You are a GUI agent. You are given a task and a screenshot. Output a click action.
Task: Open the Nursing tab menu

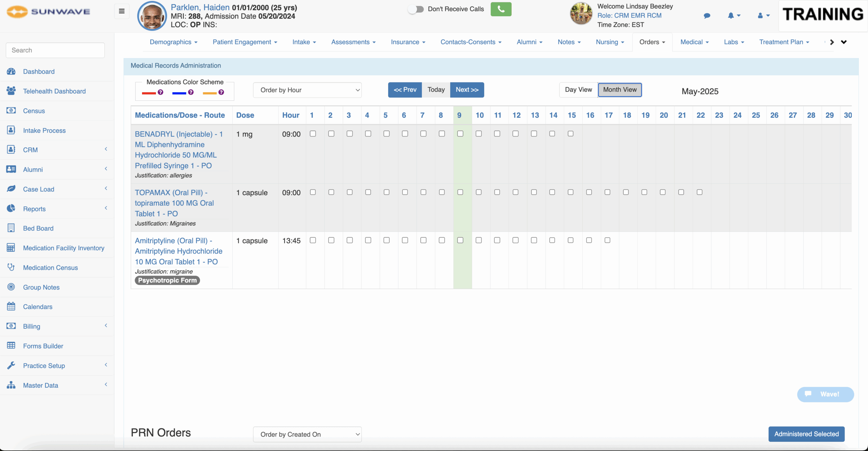(x=610, y=42)
